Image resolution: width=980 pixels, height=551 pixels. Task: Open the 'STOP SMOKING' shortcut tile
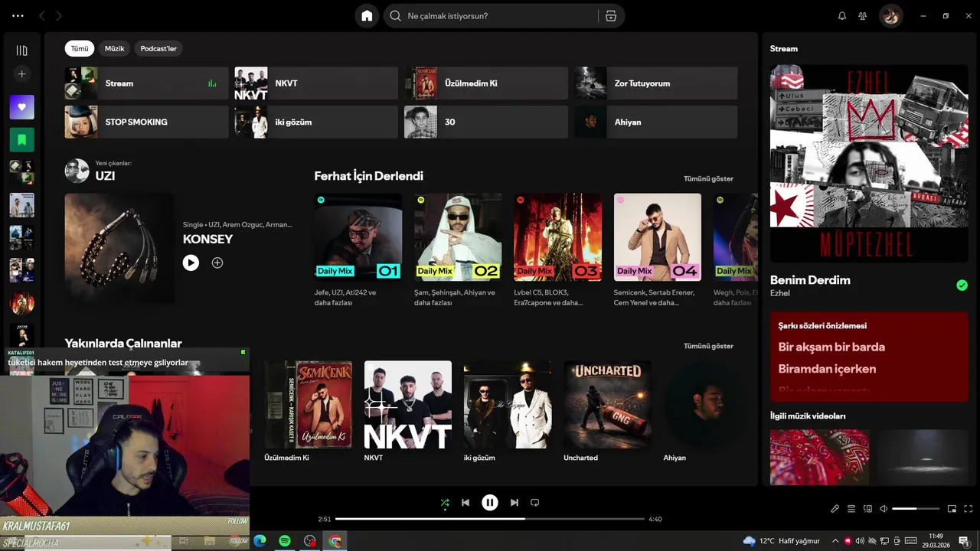point(146,122)
